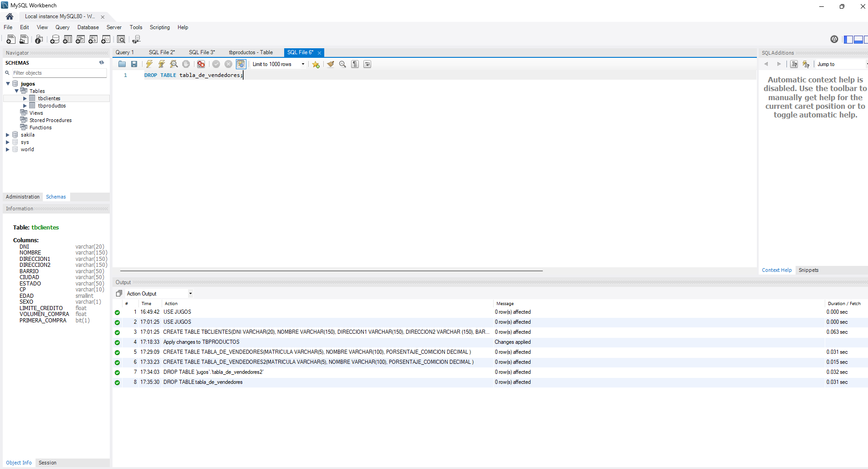Toggle invisible characters display
Image resolution: width=868 pixels, height=469 pixels.
pos(355,64)
